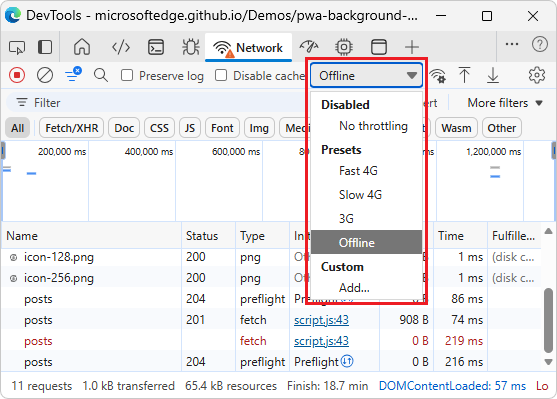Click the requests table vertical scrollbar thumb
The width and height of the screenshot is (557, 399).
pos(548,320)
